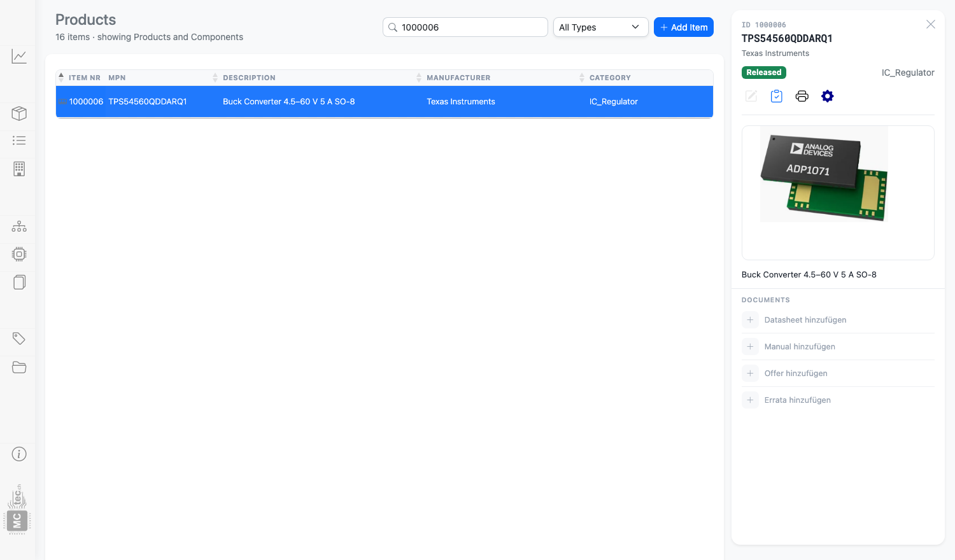
Task: Click MPN cell TPS54560QDDARQ1 in table
Action: 148,102
